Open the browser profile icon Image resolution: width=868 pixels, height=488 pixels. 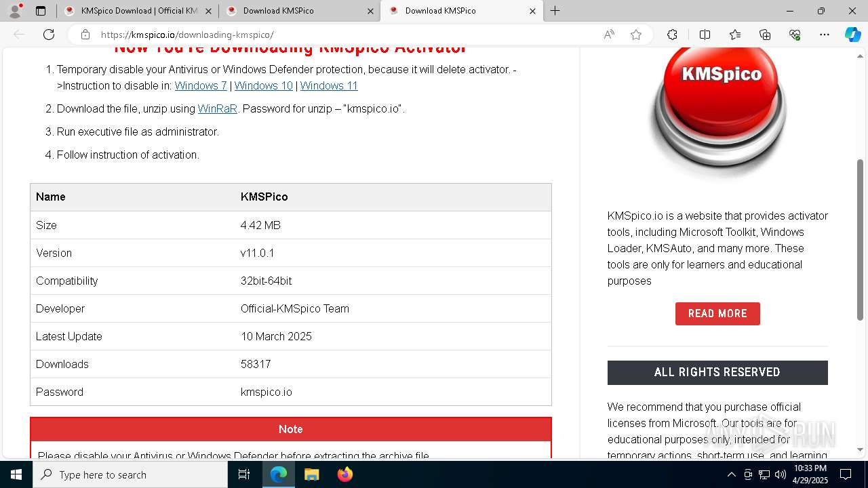(15, 11)
